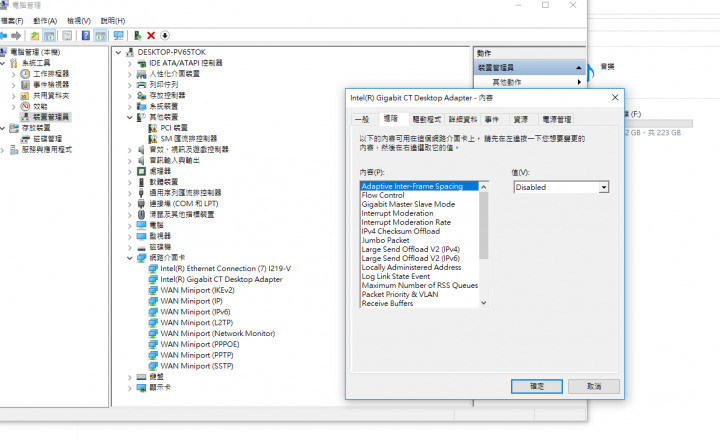Switch to the 電源管理 tab
The height and width of the screenshot is (440, 720).
point(557,119)
